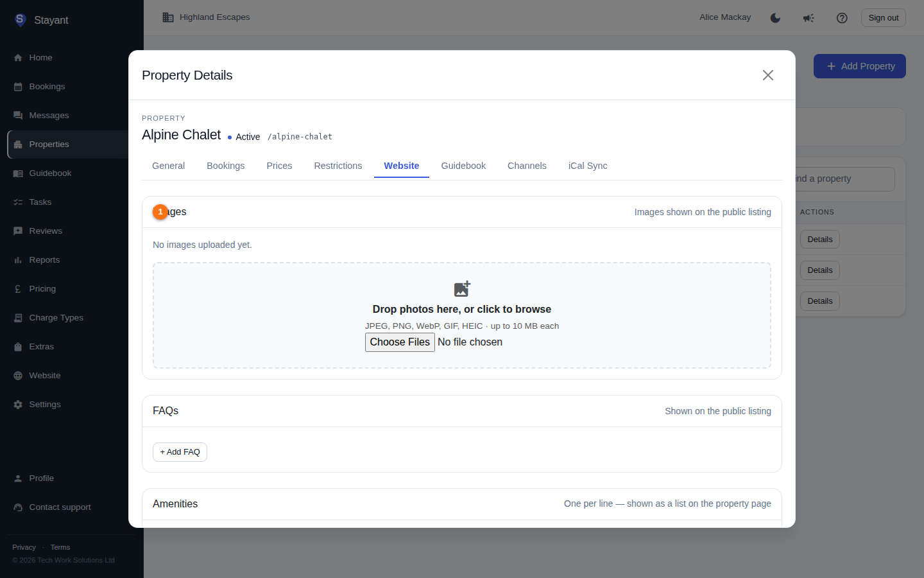Viewport: 924px width, 578px height.
Task: Click the Website globe icon in sidebar
Action: tap(18, 376)
